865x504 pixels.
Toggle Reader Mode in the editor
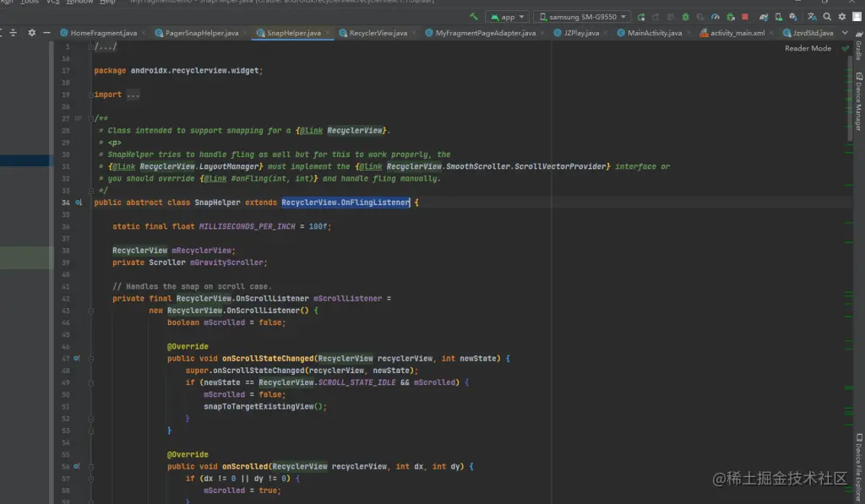point(808,48)
